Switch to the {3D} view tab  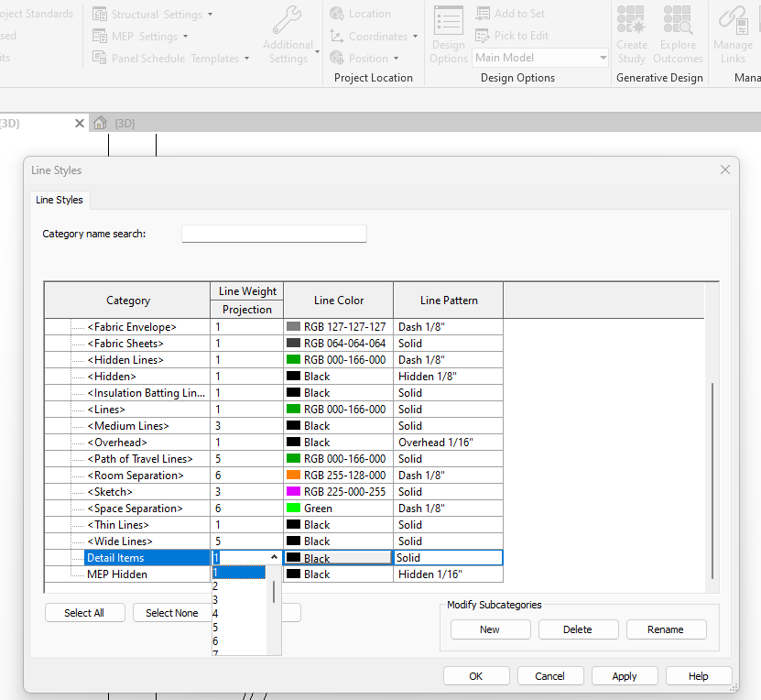coord(125,124)
